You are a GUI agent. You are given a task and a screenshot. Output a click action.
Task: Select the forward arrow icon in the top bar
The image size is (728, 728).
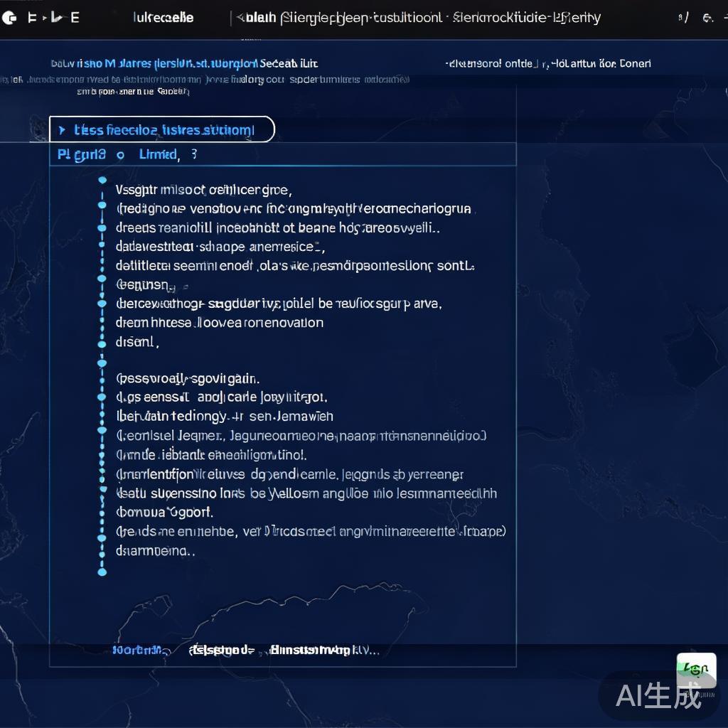[57, 17]
